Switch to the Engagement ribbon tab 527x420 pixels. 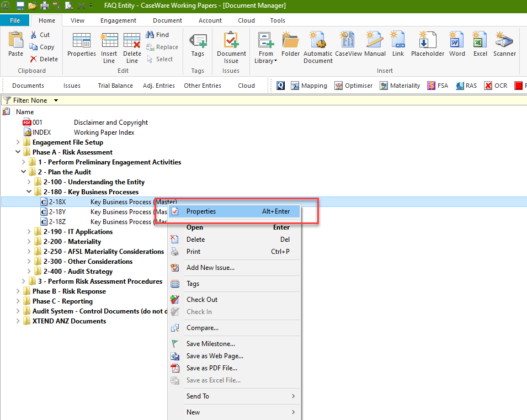point(118,20)
